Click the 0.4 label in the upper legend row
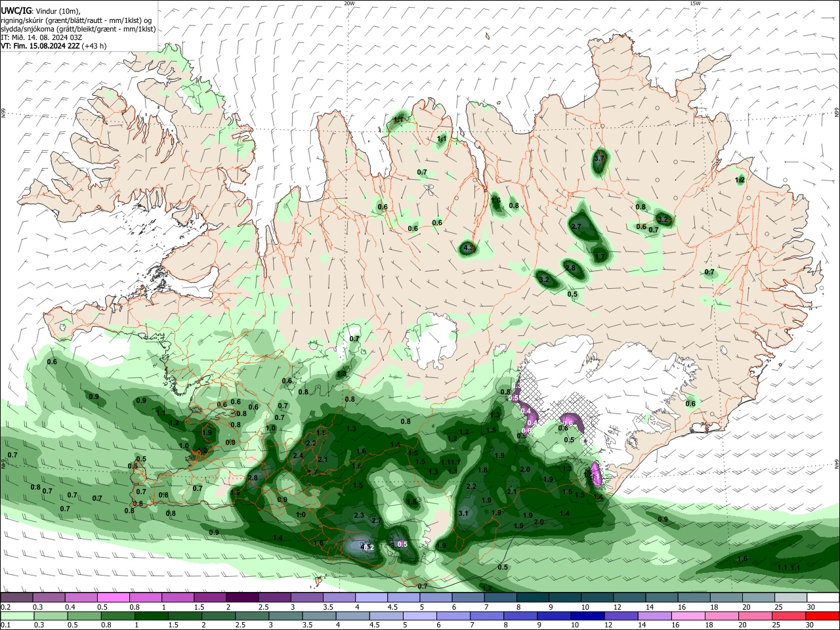 point(70,607)
